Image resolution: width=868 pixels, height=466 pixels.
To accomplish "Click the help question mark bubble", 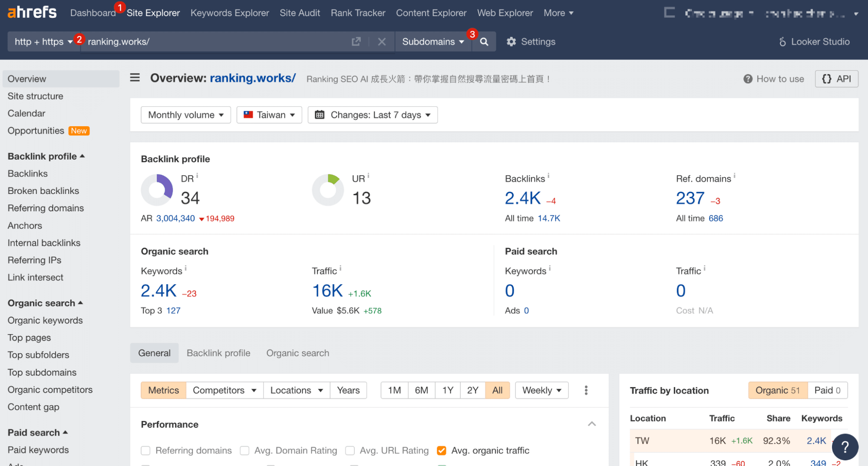I will pos(845,446).
